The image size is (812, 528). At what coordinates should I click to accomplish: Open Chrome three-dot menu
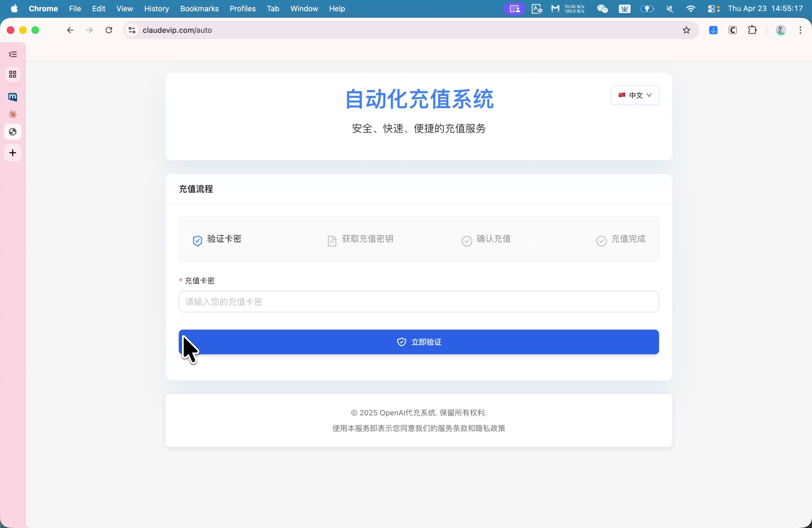(x=801, y=30)
